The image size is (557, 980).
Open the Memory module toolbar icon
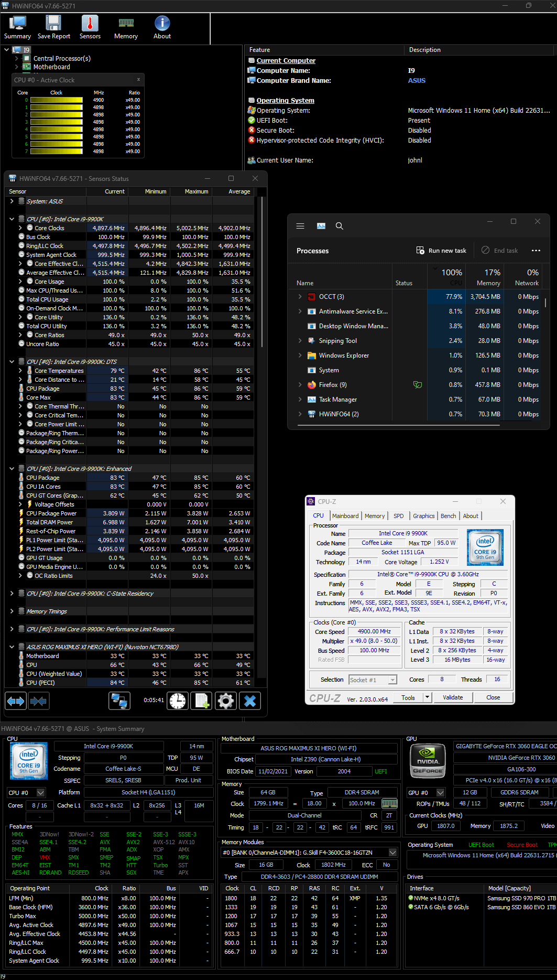[126, 27]
